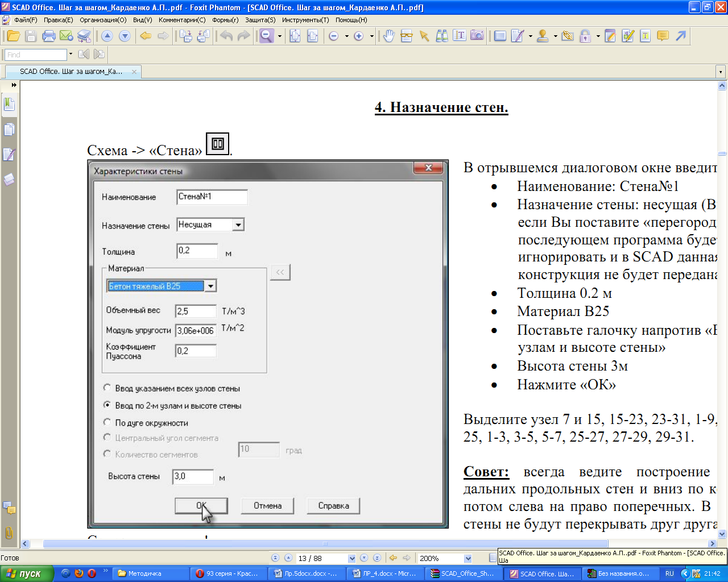Switch to ЛР_4.docx taskbar window

[x=385, y=573]
